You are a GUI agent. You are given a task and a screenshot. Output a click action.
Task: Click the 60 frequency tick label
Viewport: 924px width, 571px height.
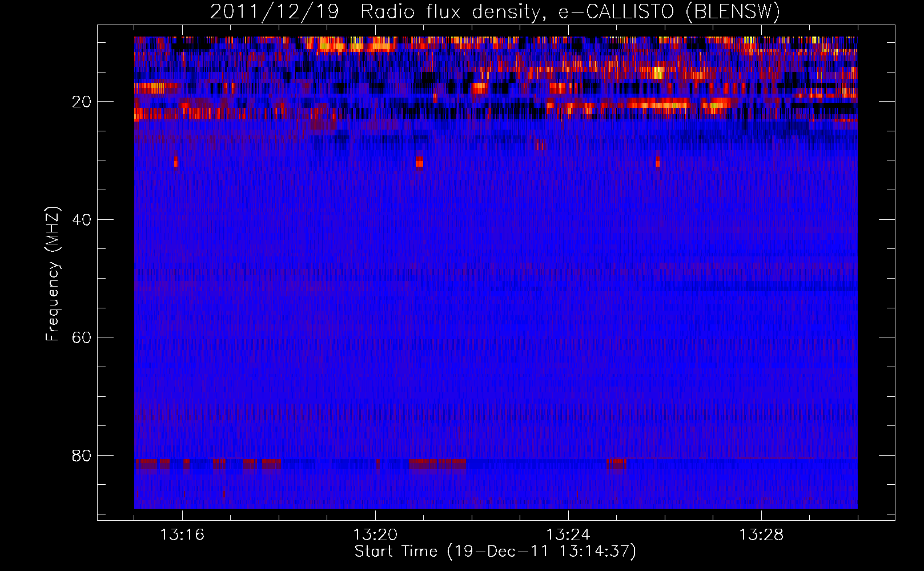pyautogui.click(x=82, y=337)
